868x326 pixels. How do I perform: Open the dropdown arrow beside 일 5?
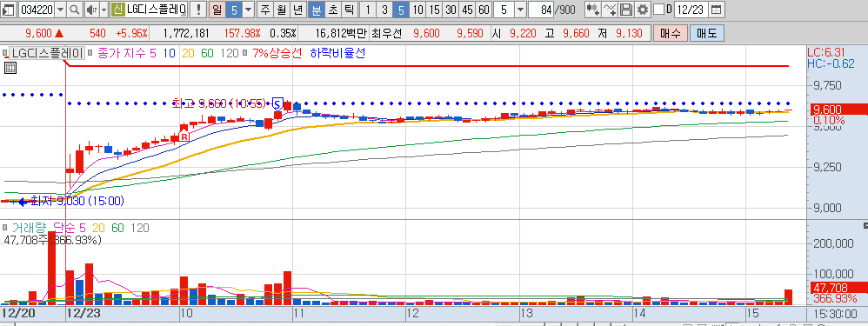pyautogui.click(x=249, y=9)
